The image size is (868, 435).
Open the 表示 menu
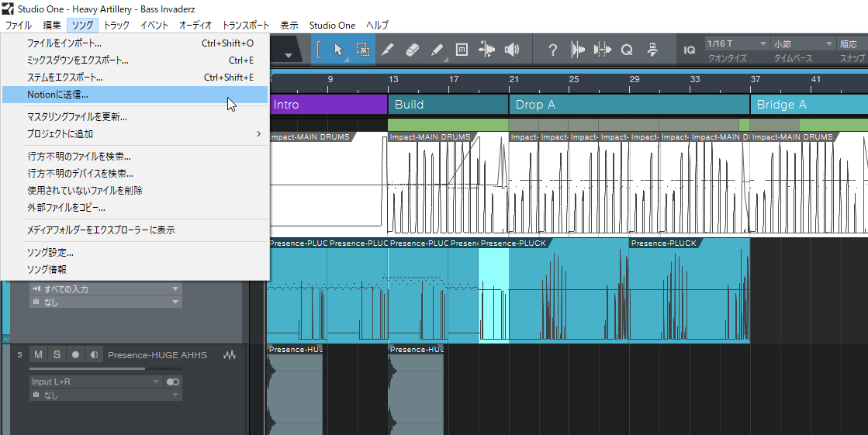(x=289, y=25)
